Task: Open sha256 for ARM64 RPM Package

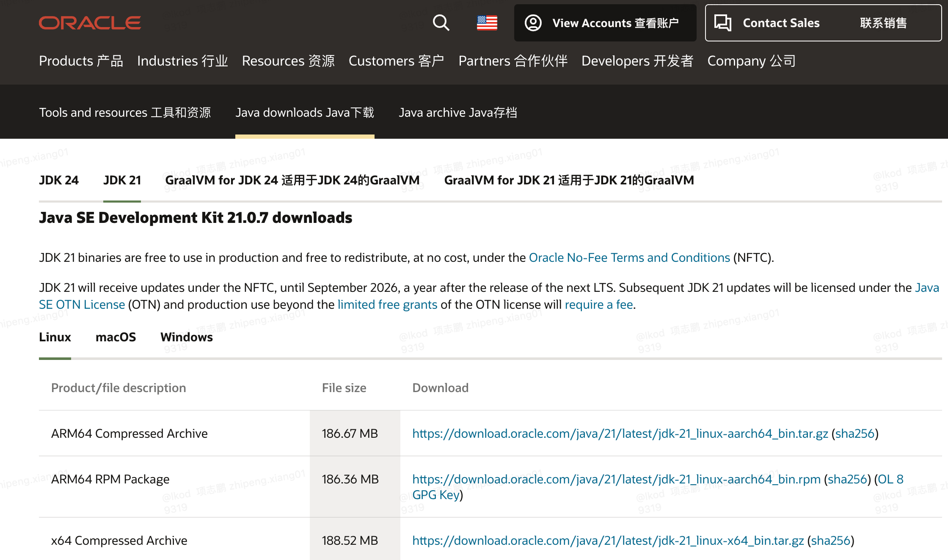Action: click(x=847, y=479)
